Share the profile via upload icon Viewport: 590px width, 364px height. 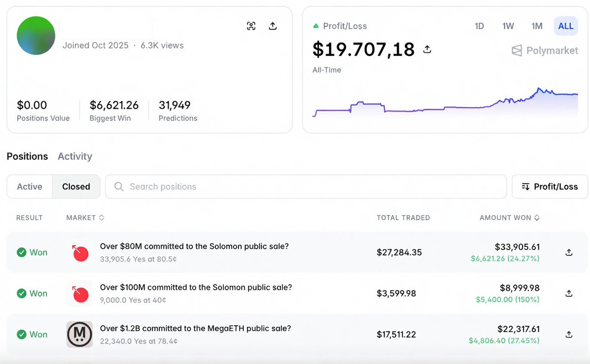tap(273, 26)
